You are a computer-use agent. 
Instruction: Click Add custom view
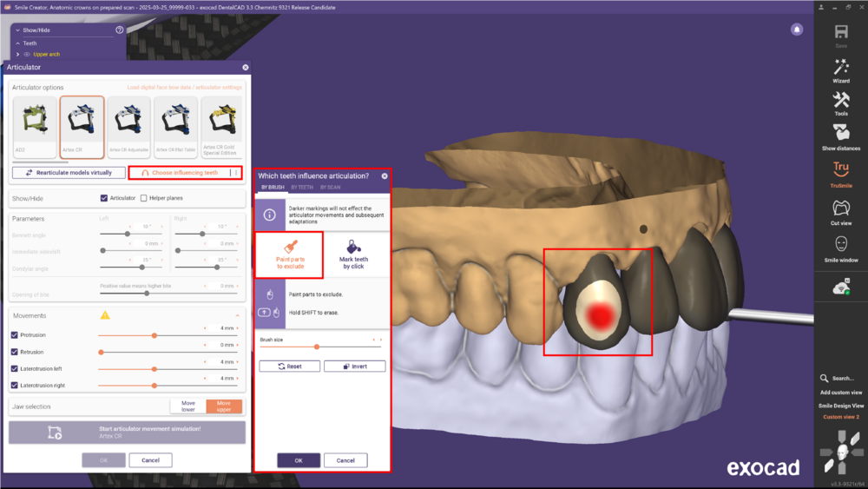[x=841, y=393]
